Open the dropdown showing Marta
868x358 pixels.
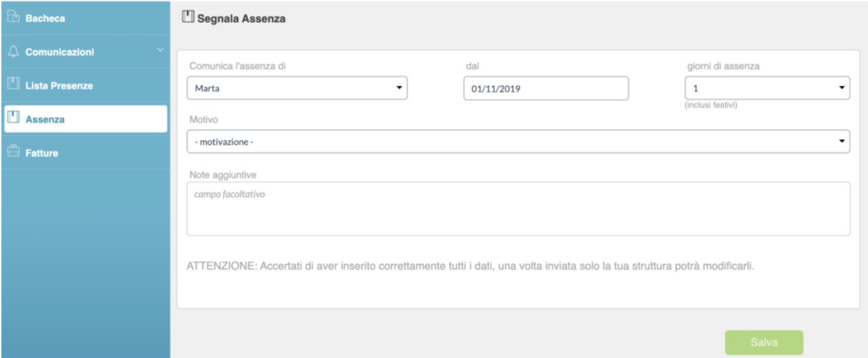[x=297, y=88]
